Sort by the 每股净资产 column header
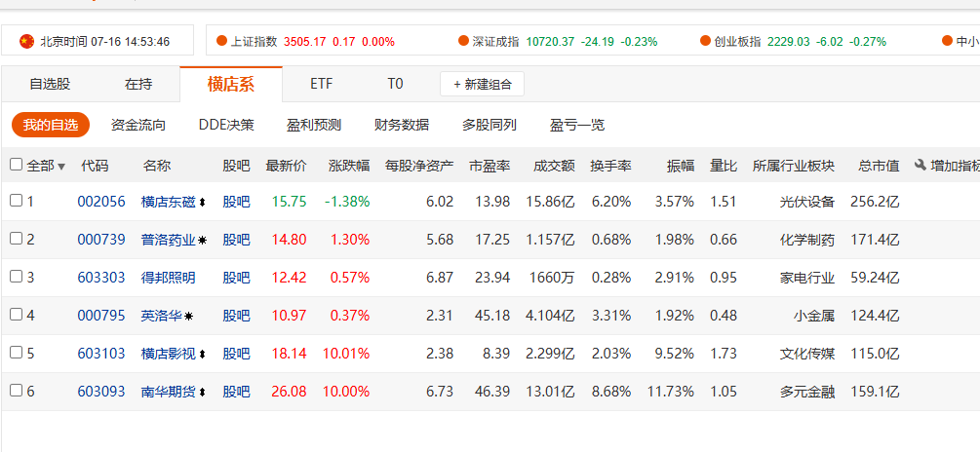The width and height of the screenshot is (980, 452). tap(419, 166)
